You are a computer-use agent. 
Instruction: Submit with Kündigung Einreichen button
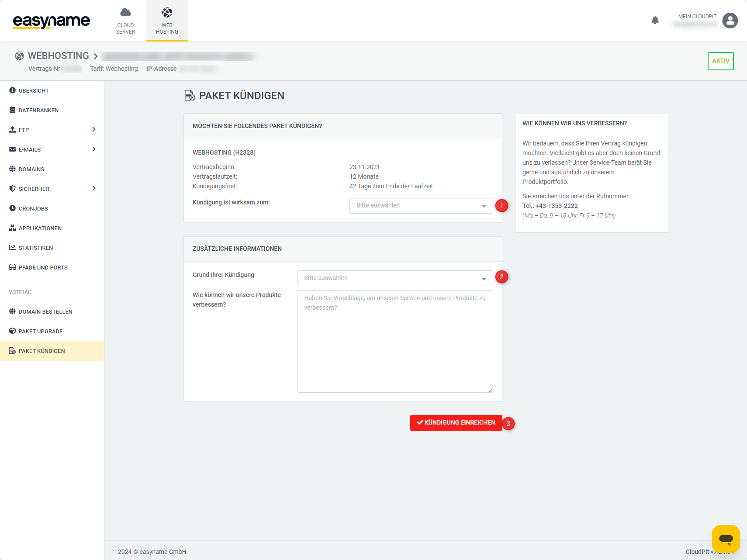456,423
